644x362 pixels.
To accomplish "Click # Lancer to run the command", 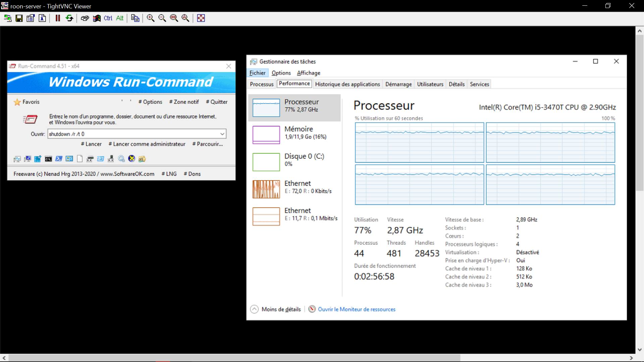I will (91, 144).
